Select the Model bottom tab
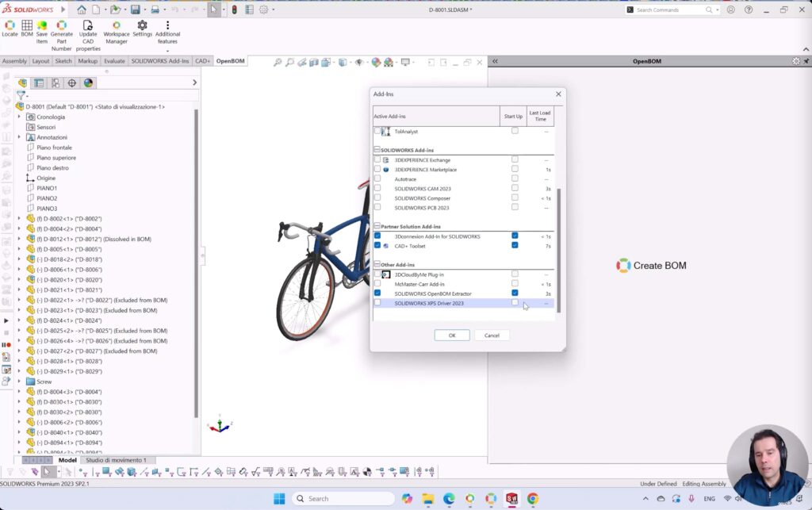 (x=67, y=460)
